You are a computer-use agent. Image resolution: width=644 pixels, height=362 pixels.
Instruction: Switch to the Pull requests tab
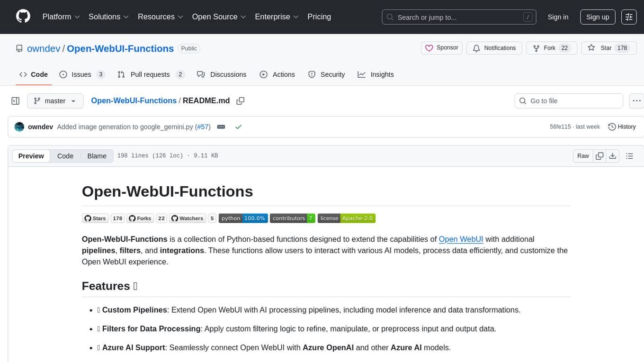[151, 74]
